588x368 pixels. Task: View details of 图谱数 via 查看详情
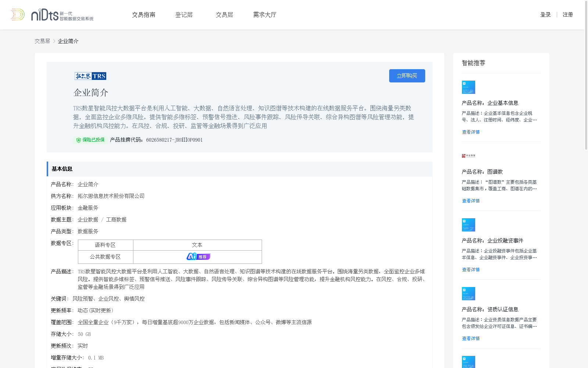coord(471,201)
